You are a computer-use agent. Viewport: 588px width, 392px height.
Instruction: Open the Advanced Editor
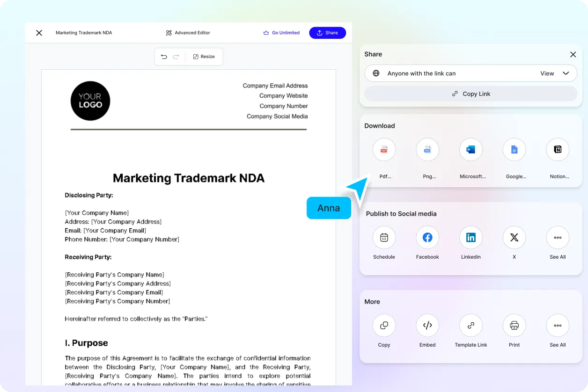coord(188,33)
